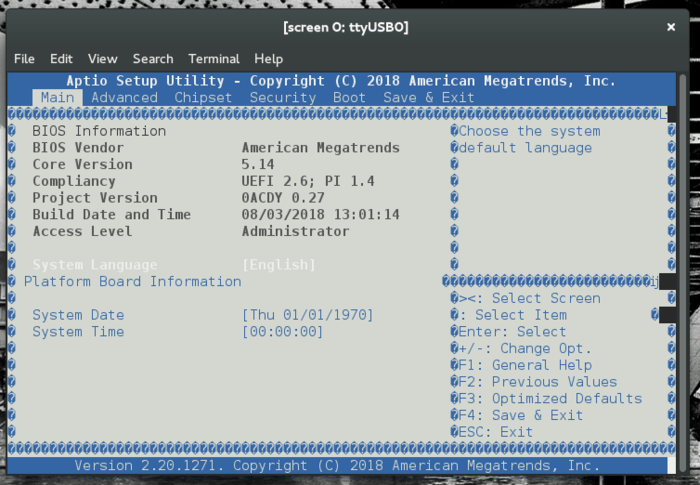The width and height of the screenshot is (700, 485).
Task: Select the Main BIOS tab
Action: click(x=57, y=98)
